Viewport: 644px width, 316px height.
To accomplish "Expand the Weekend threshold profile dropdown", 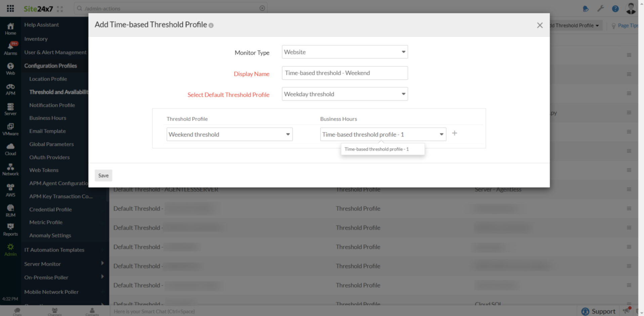I will coord(229,134).
